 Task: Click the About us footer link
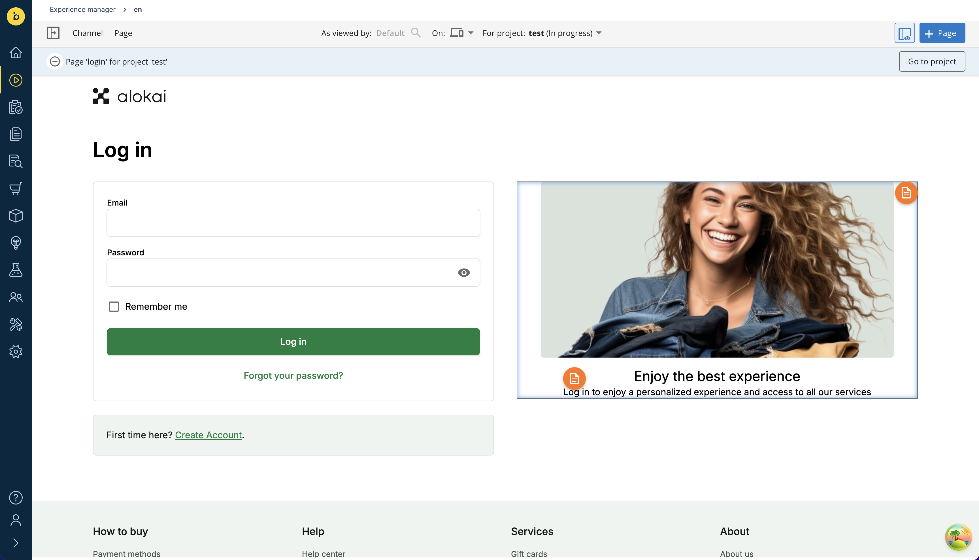pos(737,554)
